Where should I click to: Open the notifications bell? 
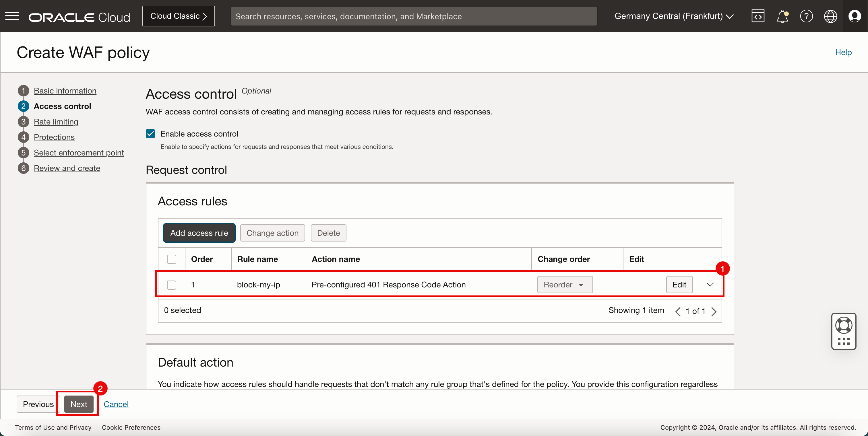click(782, 16)
